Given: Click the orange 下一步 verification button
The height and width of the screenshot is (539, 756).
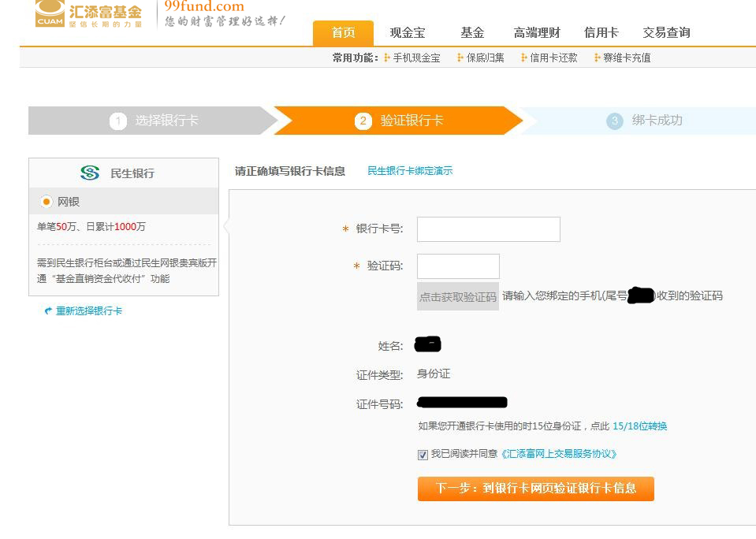Looking at the screenshot, I should 536,489.
